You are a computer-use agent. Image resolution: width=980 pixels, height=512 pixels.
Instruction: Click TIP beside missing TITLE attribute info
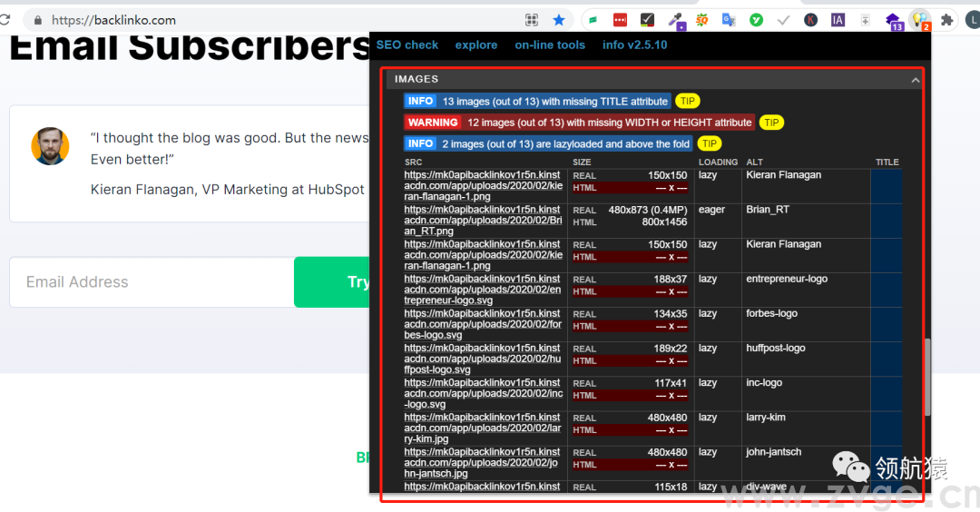click(x=688, y=101)
